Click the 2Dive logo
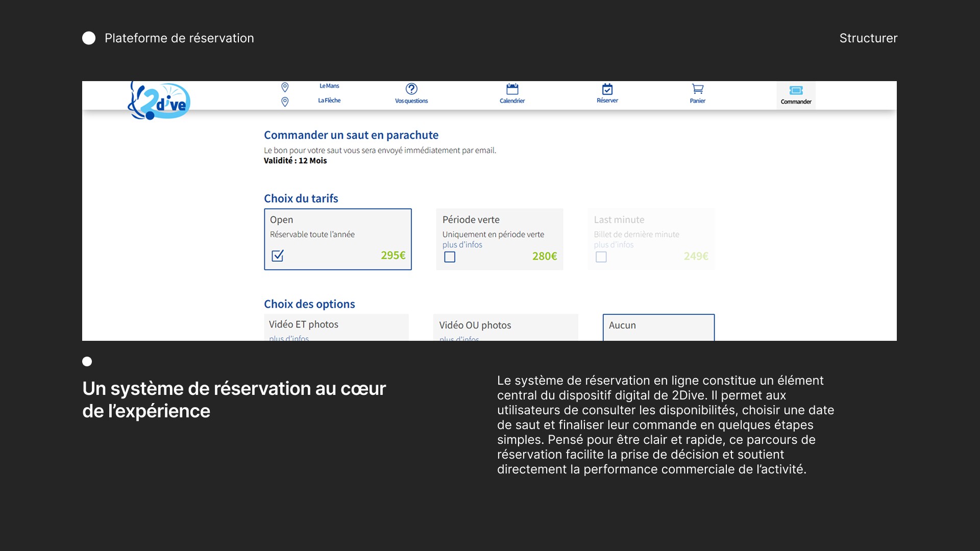The width and height of the screenshot is (980, 551). point(159,101)
